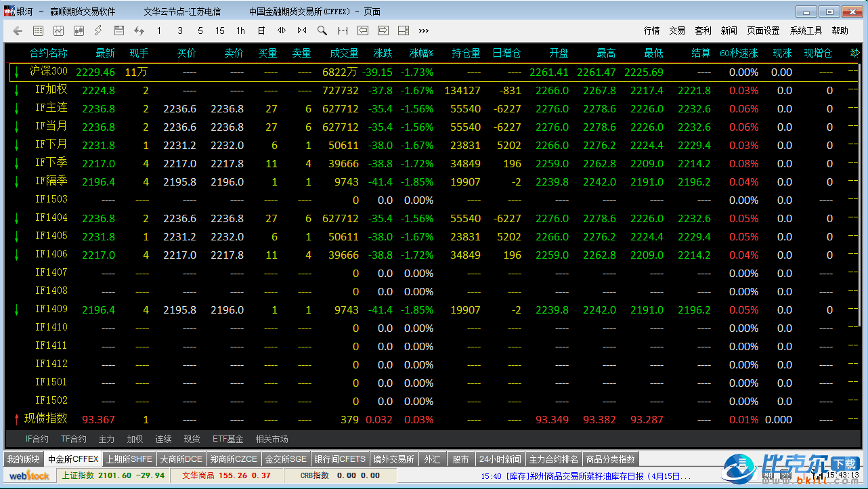
Task: Open the 帮助 menu
Action: (840, 30)
